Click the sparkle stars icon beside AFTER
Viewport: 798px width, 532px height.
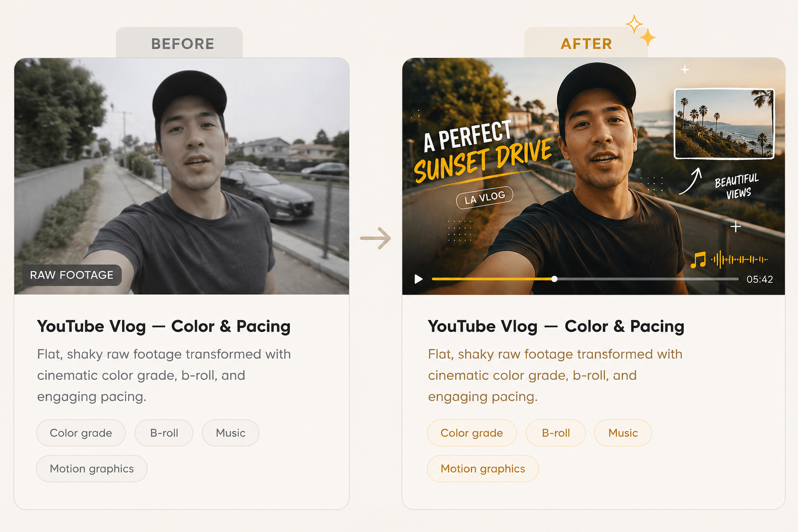641,31
